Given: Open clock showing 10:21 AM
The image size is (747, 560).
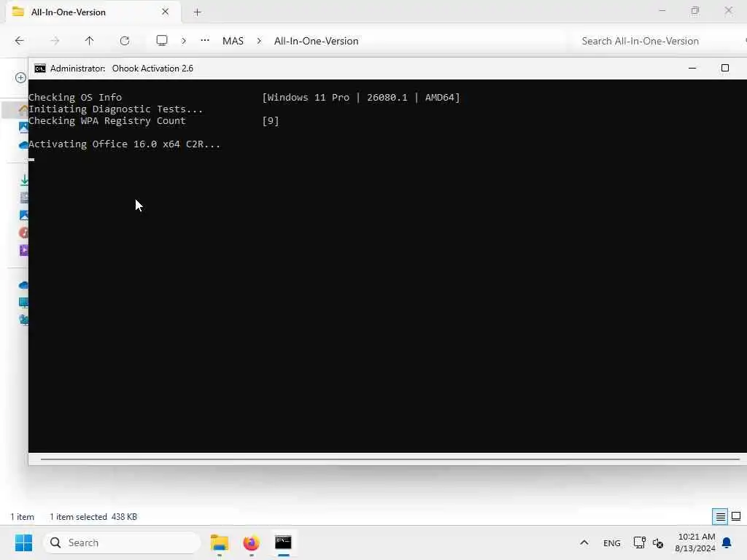Looking at the screenshot, I should click(695, 542).
